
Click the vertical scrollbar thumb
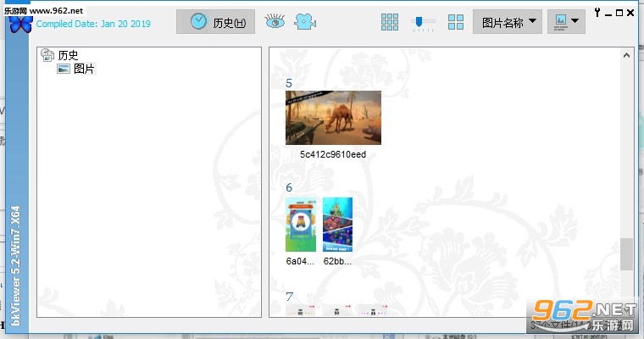(626, 254)
